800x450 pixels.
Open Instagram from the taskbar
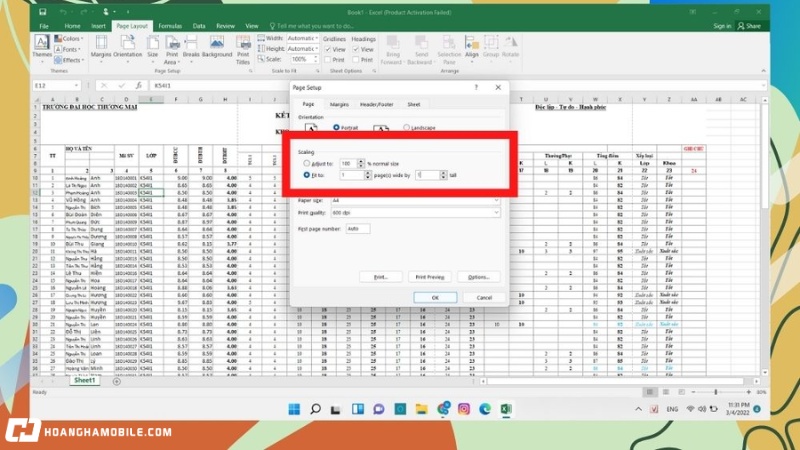point(464,409)
